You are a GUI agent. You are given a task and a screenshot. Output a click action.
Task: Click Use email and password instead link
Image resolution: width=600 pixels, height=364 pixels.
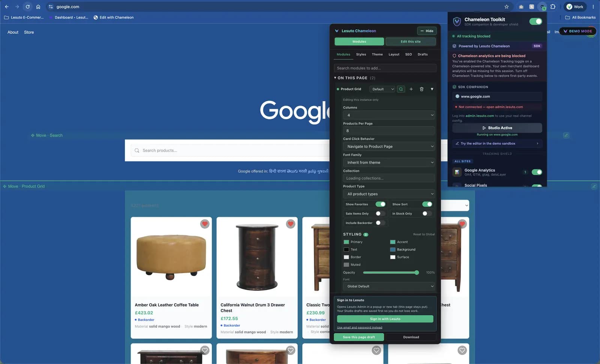pyautogui.click(x=360, y=328)
